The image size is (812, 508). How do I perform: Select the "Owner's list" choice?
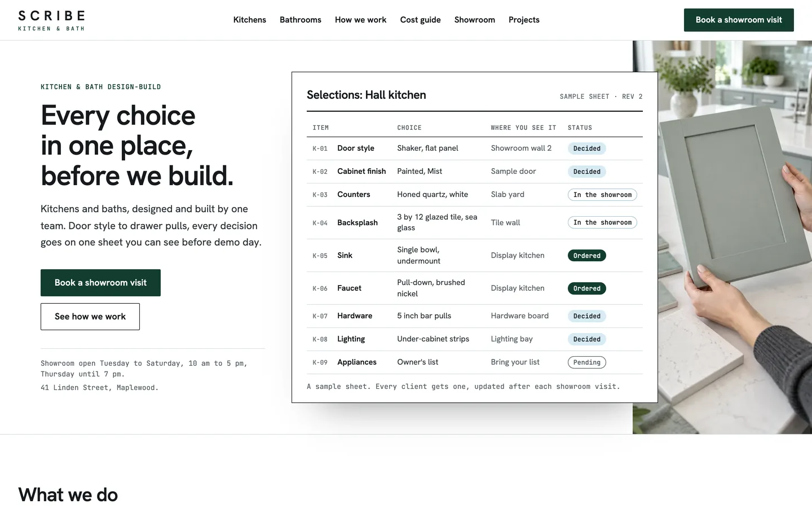[417, 362]
